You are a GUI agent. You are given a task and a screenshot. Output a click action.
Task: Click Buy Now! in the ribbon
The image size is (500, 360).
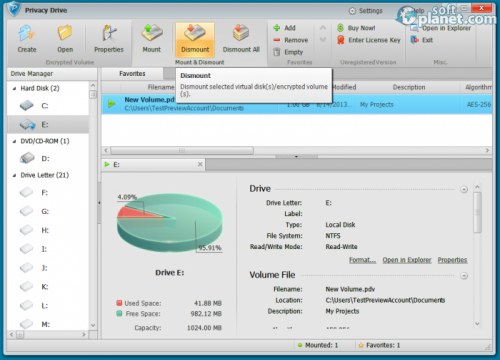356,28
